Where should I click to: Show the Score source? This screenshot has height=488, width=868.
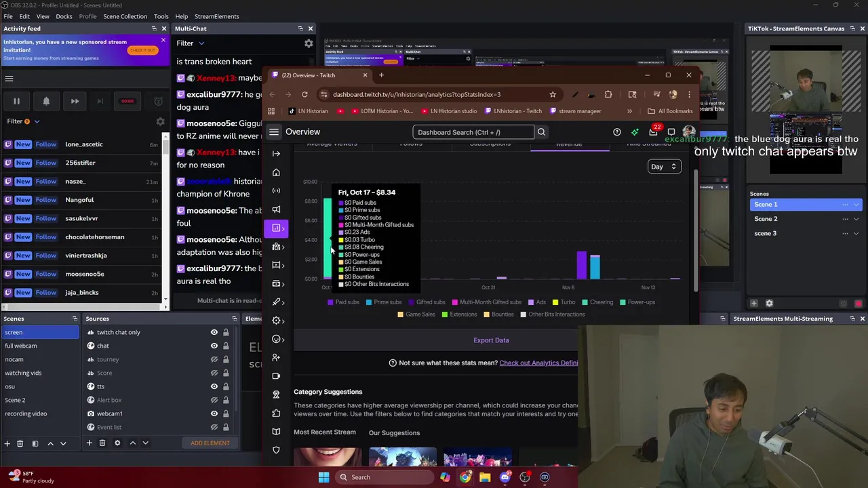214,373
